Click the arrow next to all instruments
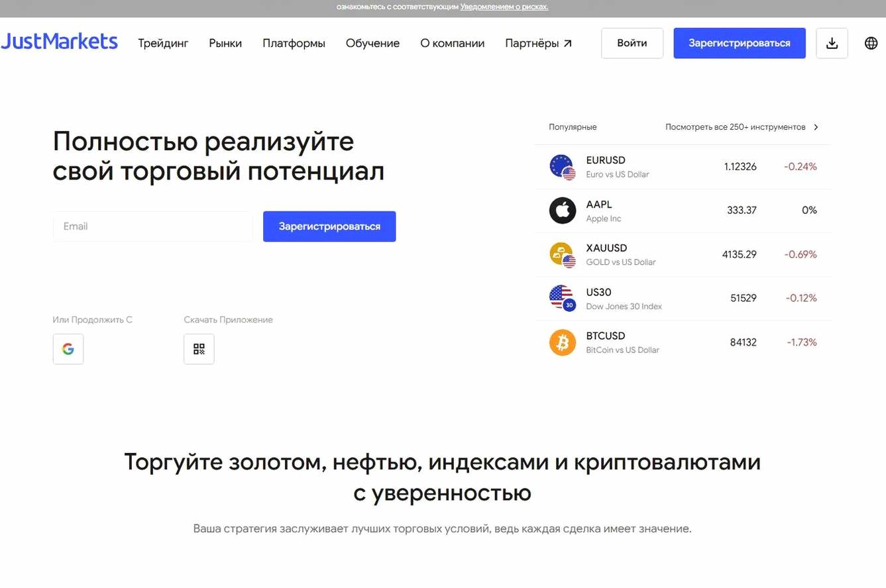The width and height of the screenshot is (886, 588). 816,127
